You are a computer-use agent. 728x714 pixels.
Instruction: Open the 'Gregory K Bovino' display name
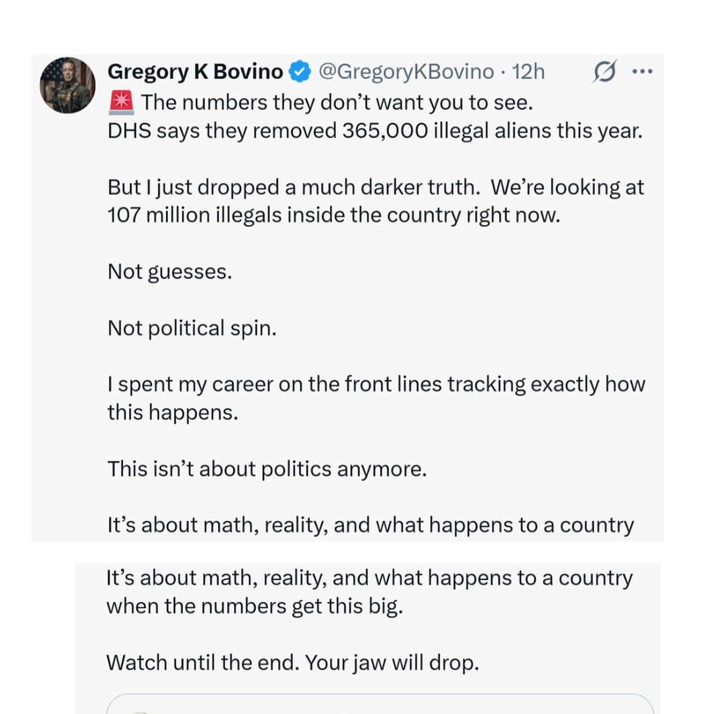[195, 72]
